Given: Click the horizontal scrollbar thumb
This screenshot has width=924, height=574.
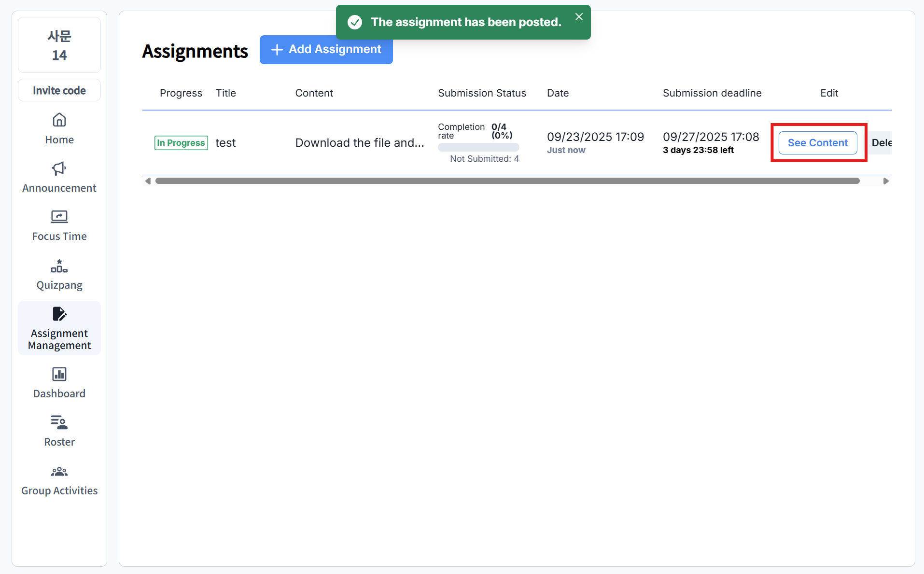Looking at the screenshot, I should click(507, 181).
